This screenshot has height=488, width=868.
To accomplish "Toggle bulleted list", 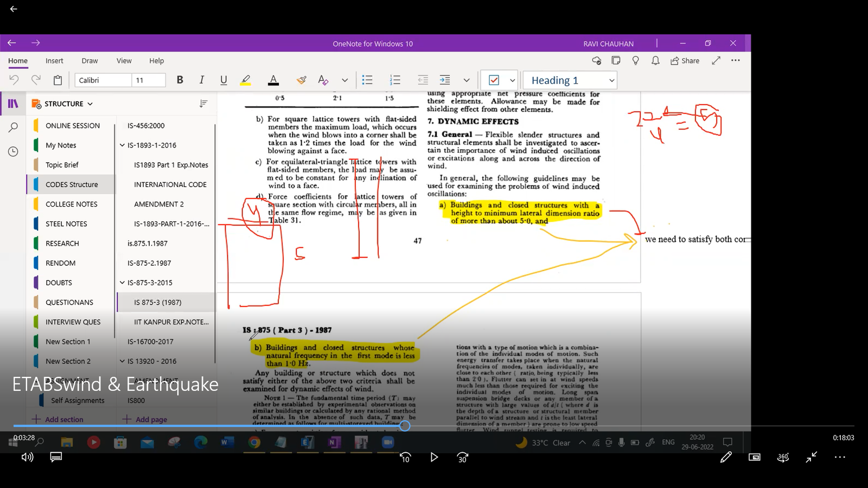I will (x=367, y=80).
